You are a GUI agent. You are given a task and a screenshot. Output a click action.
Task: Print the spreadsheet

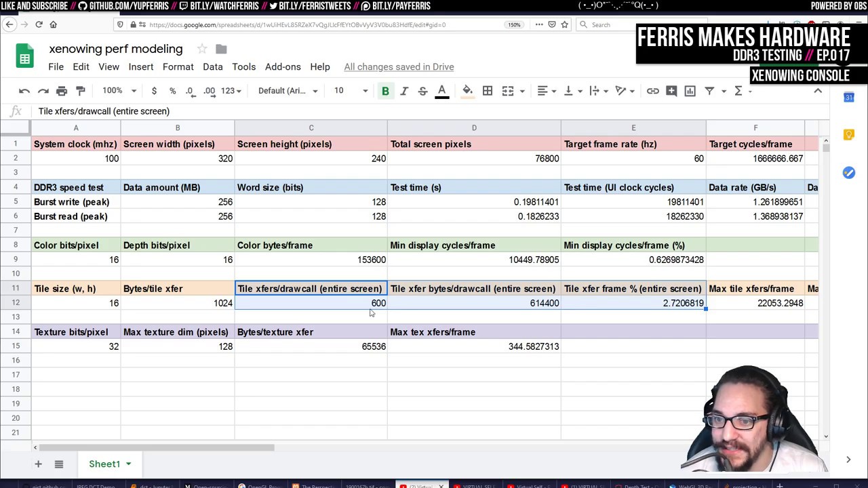pyautogui.click(x=62, y=91)
